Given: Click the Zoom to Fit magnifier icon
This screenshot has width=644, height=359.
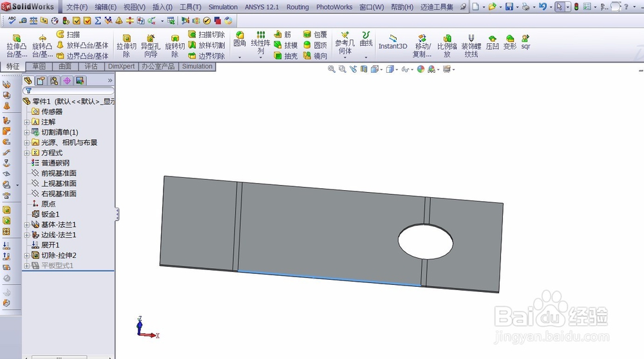Looking at the screenshot, I should click(332, 69).
